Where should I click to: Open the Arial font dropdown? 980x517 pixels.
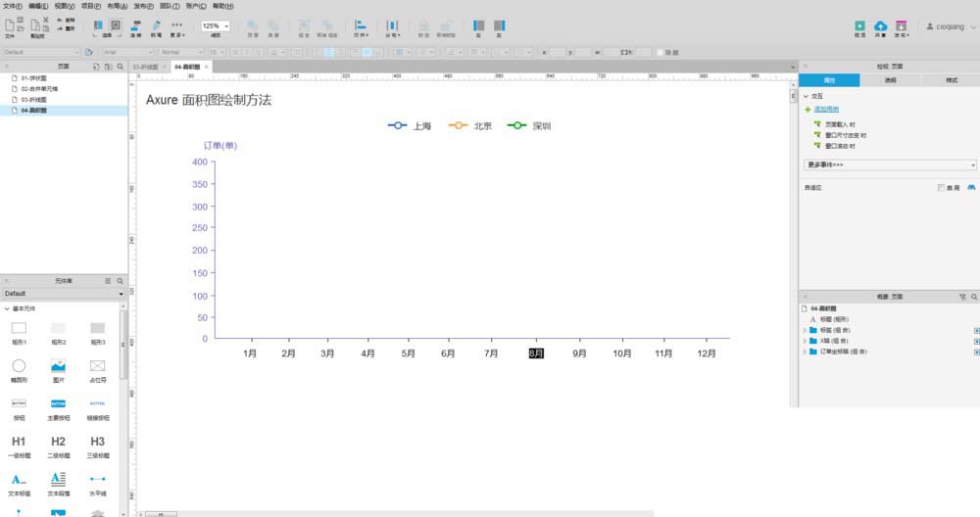[128, 53]
